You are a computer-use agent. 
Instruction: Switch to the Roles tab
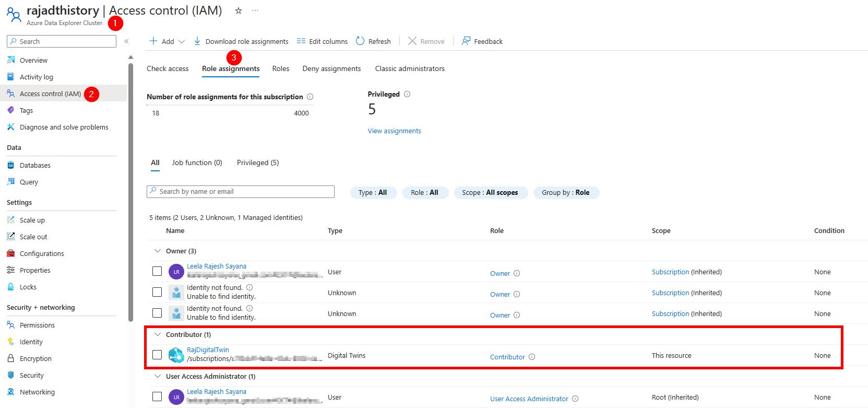(281, 68)
